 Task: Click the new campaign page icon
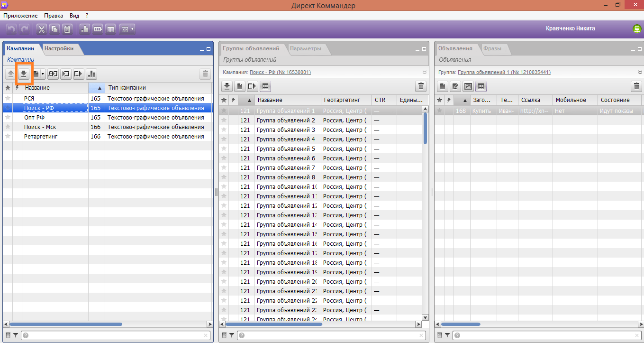pos(36,74)
